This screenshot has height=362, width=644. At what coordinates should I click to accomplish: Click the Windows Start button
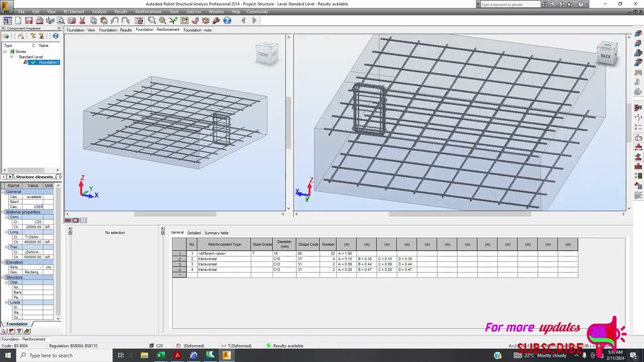8,355
